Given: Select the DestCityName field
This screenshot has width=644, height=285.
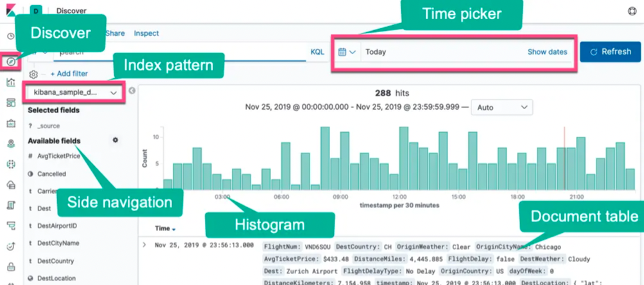Looking at the screenshot, I should [58, 243].
